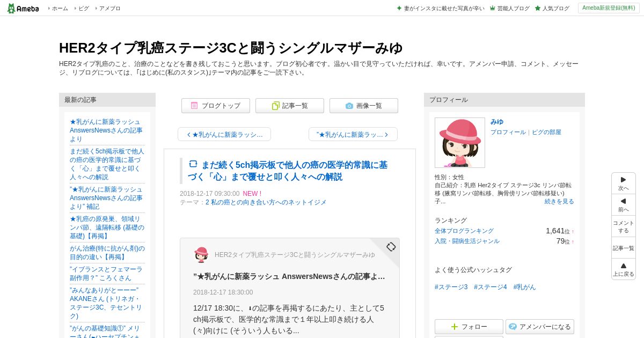Open sidebar article がん治療(特に抗がん剤)の目的の違い
Image resolution: width=644 pixels, height=338 pixels.
107,253
